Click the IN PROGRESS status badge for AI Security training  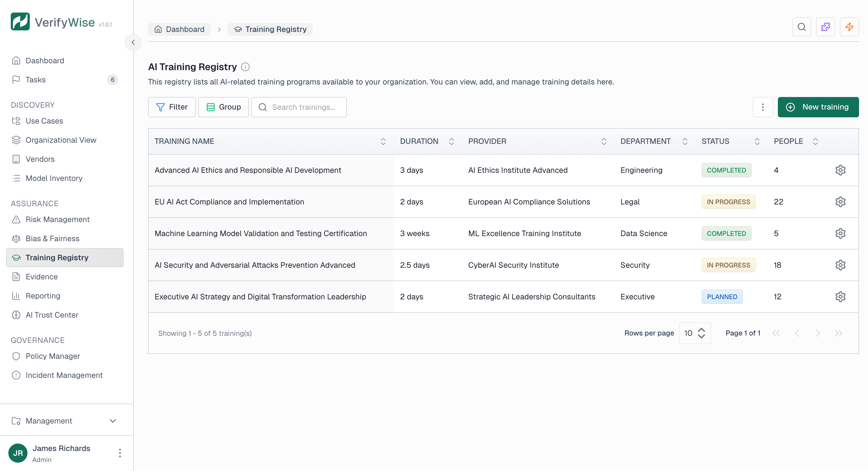tap(728, 265)
